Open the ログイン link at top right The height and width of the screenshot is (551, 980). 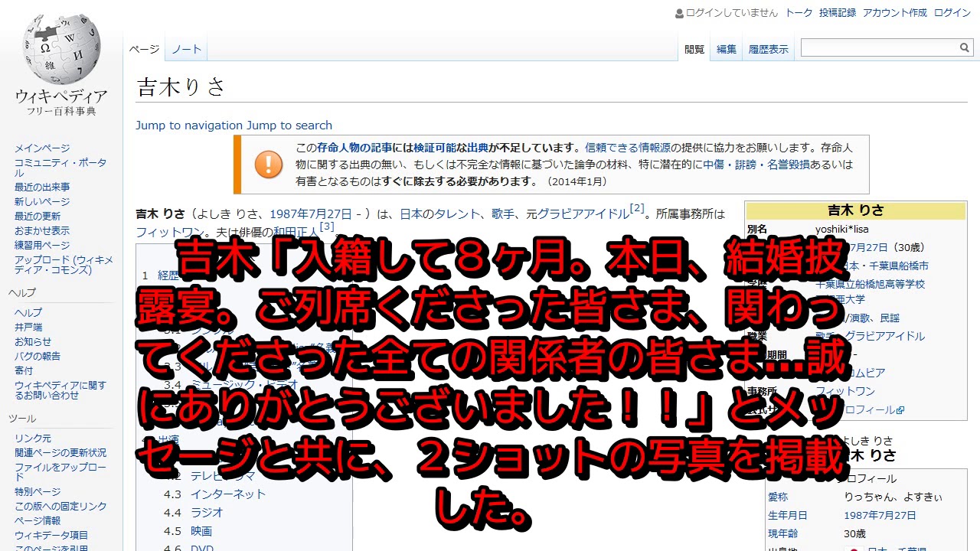click(x=952, y=13)
